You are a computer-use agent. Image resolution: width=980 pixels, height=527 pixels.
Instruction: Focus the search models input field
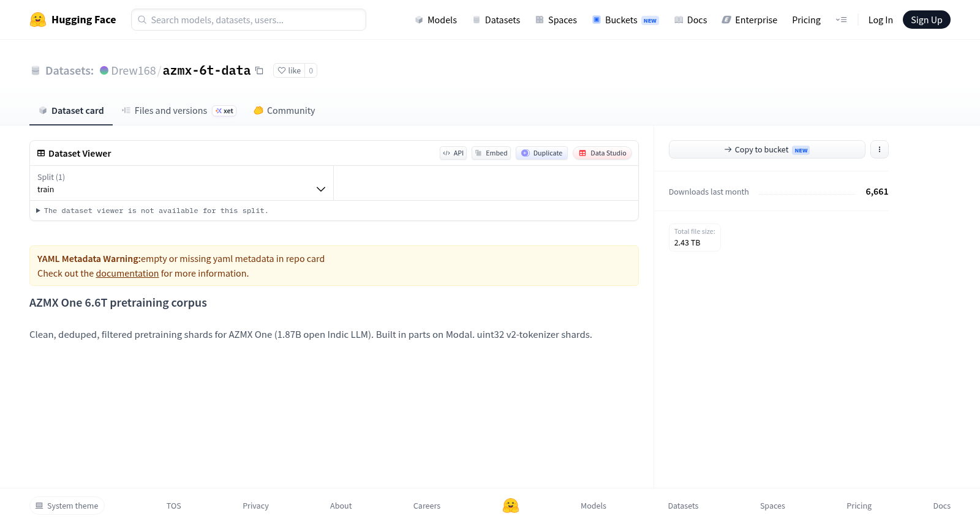tap(249, 20)
